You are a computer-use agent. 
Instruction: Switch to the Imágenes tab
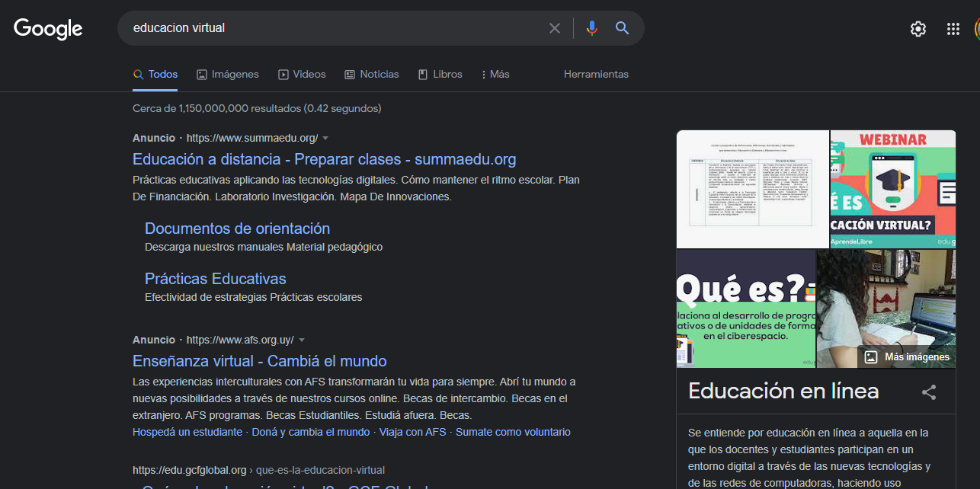click(x=228, y=75)
